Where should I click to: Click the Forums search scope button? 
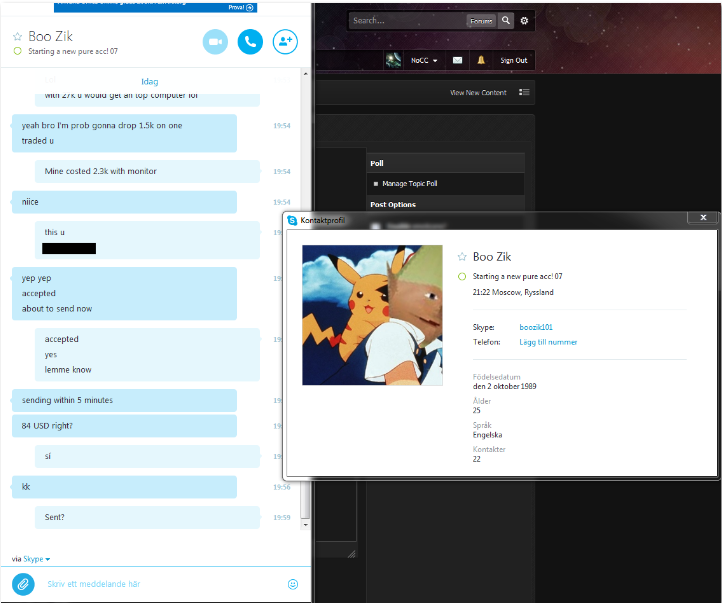pos(481,21)
